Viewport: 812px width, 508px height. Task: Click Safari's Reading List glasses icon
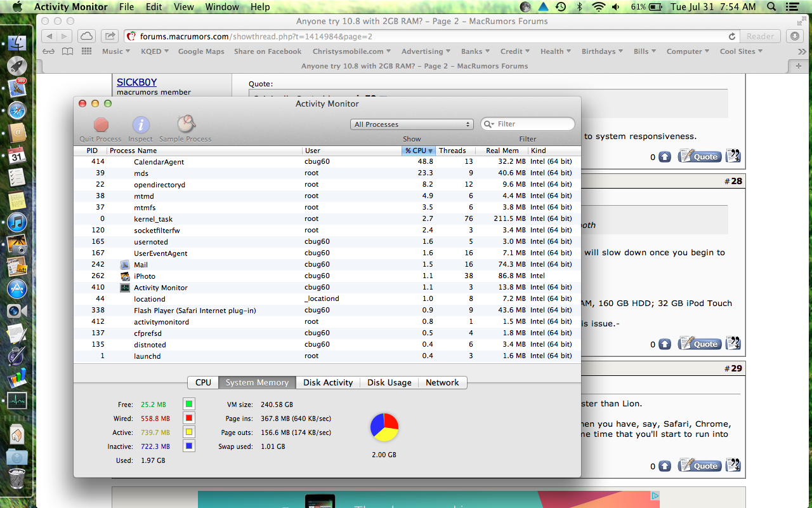(x=49, y=51)
